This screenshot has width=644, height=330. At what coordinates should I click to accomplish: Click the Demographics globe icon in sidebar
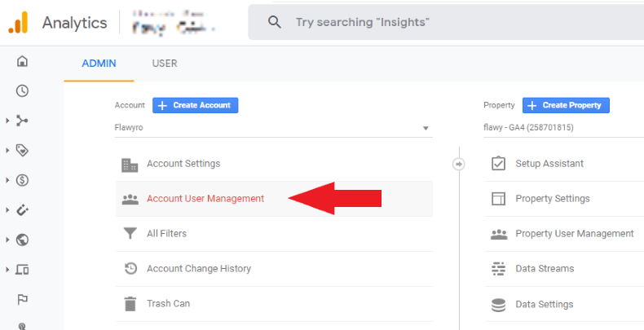(x=23, y=240)
